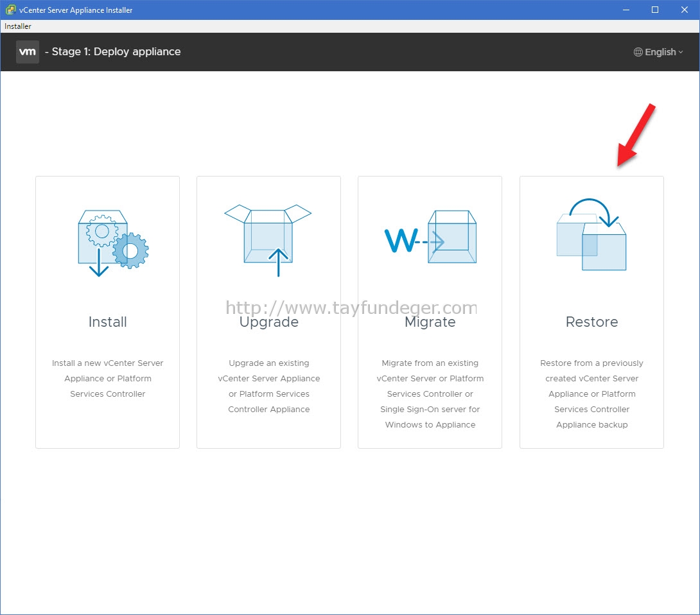Click the Upgrade open box icon
The image size is (700, 615).
(268, 240)
